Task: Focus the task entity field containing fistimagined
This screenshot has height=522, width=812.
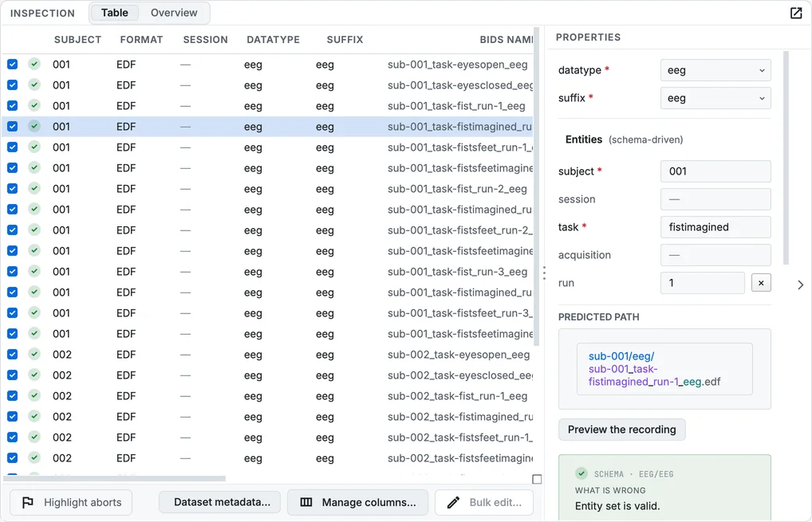Action: point(715,227)
